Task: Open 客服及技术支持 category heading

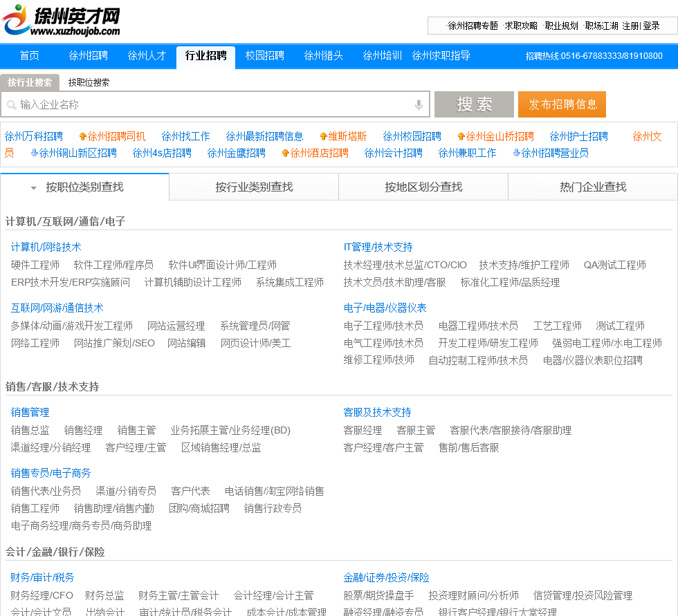Action: point(377,413)
